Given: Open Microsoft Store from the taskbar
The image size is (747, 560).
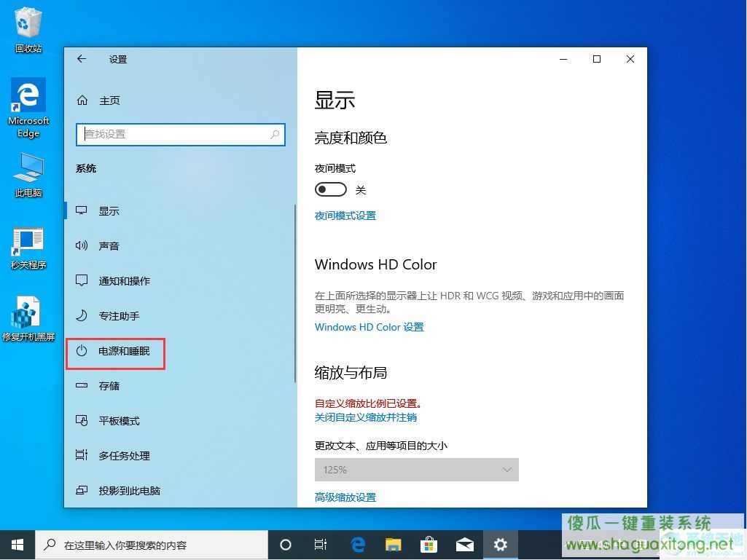Looking at the screenshot, I should [x=429, y=545].
